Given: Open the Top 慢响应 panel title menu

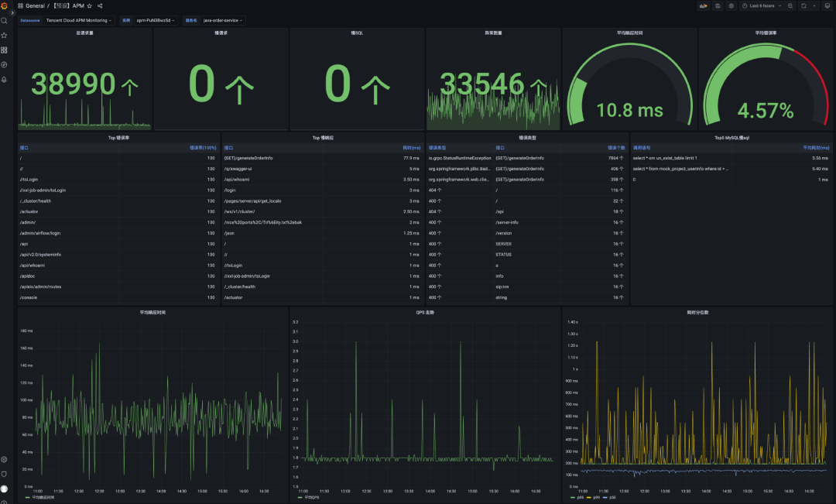Looking at the screenshot, I should tap(323, 138).
